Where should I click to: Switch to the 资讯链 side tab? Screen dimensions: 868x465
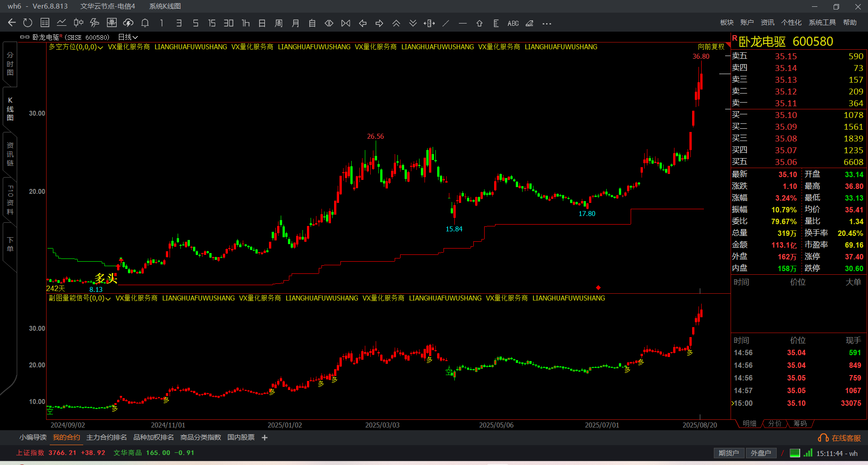(10, 154)
